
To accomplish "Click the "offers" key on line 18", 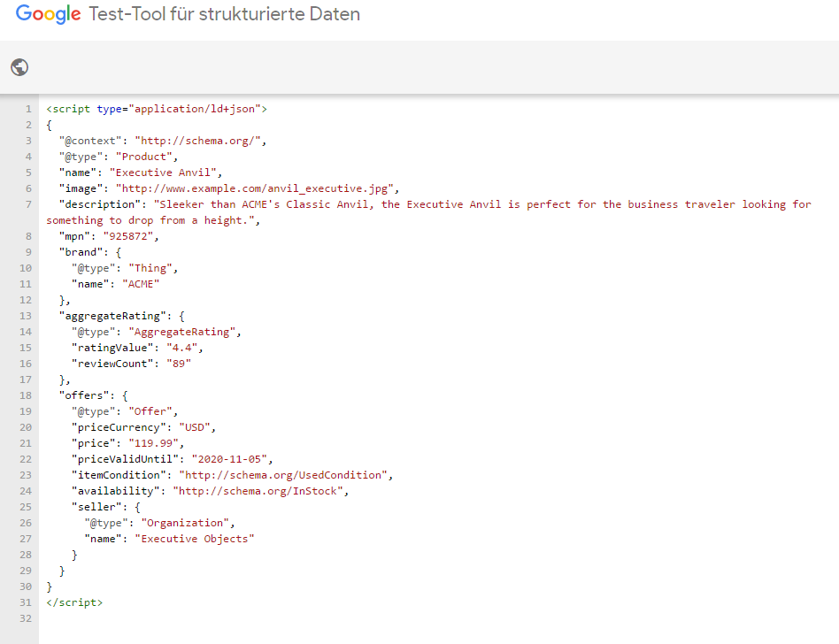I will (x=83, y=395).
